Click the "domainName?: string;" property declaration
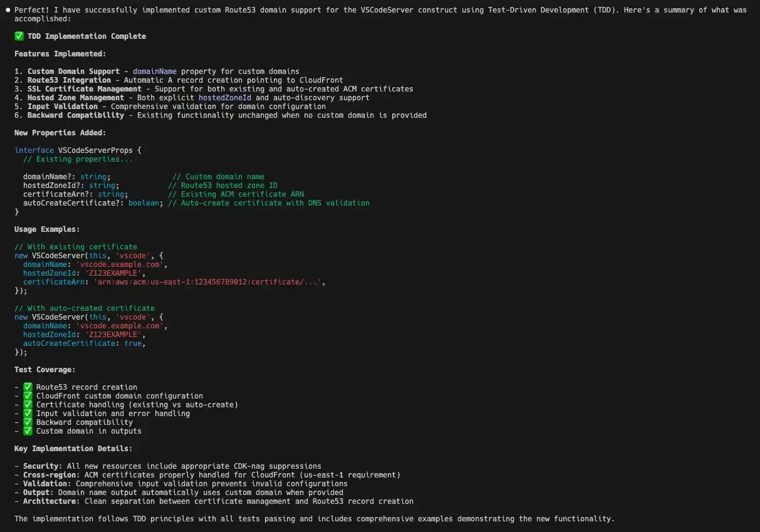This screenshot has height=532, width=760. (x=67, y=177)
